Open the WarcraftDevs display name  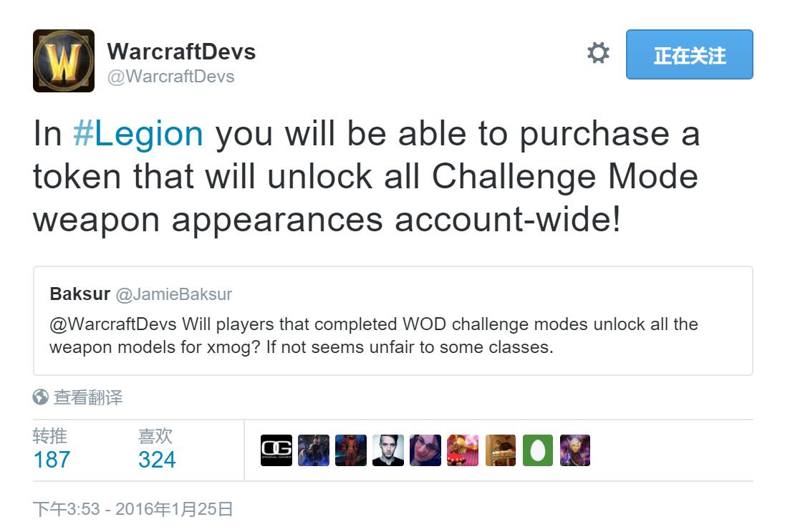pos(181,52)
